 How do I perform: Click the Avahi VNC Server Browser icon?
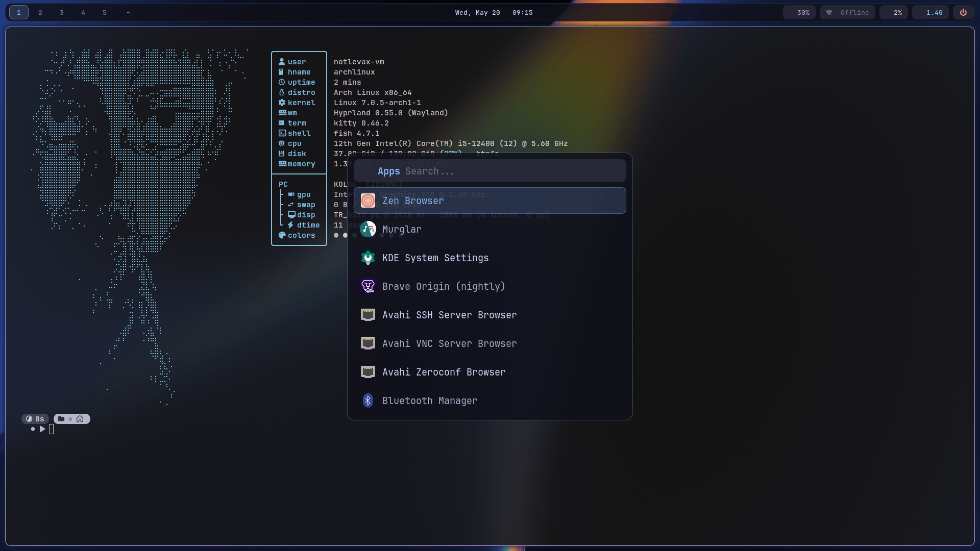368,343
